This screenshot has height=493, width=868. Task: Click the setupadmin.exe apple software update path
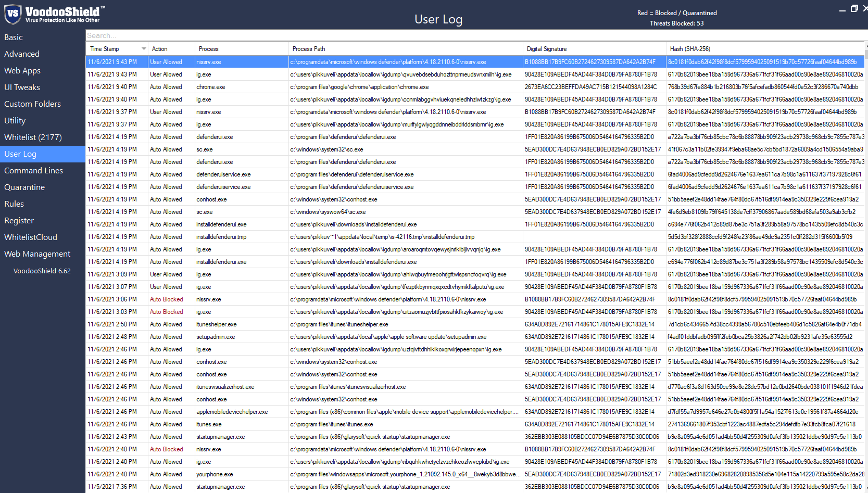tap(388, 337)
